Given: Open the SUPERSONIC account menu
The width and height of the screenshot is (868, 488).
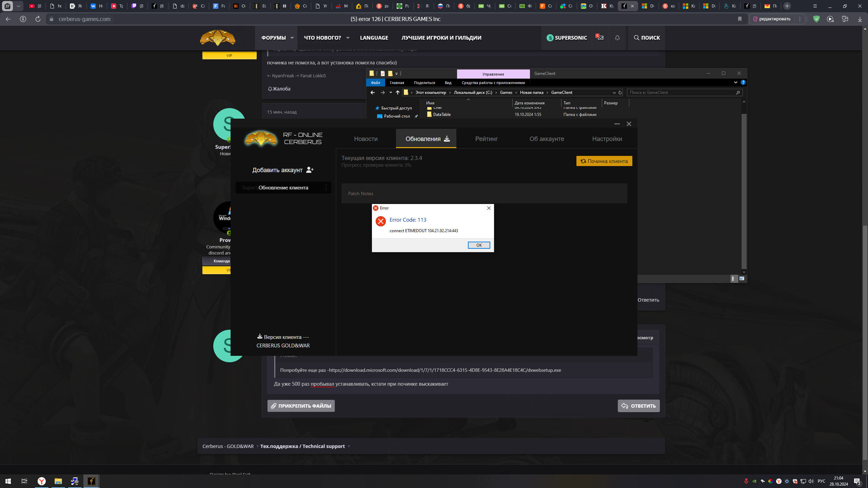Looking at the screenshot, I should point(566,38).
